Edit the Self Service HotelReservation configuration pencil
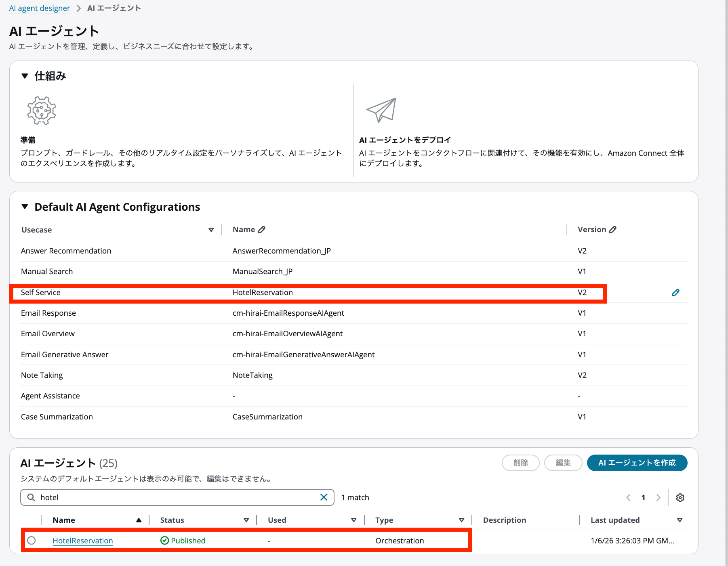Screen dimensions: 728x566 pos(676,292)
